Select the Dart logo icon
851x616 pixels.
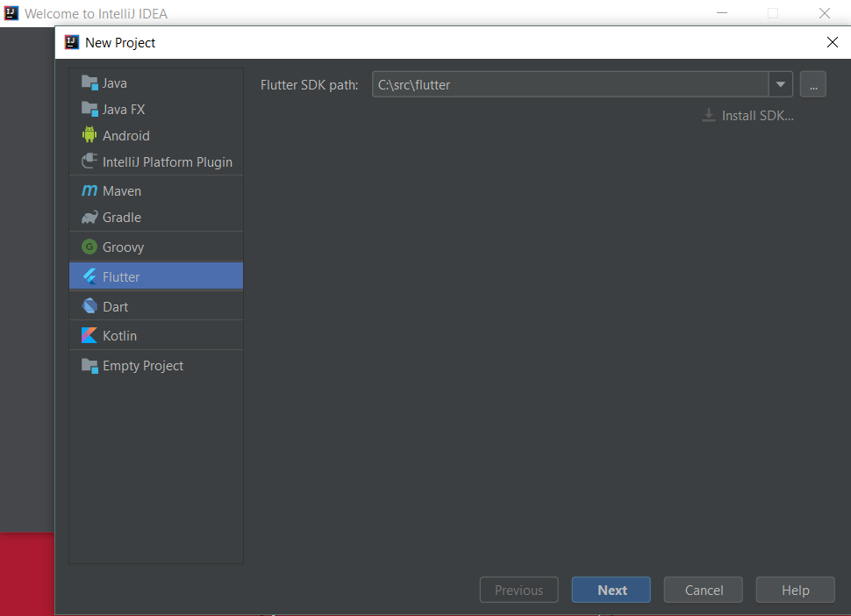click(89, 307)
